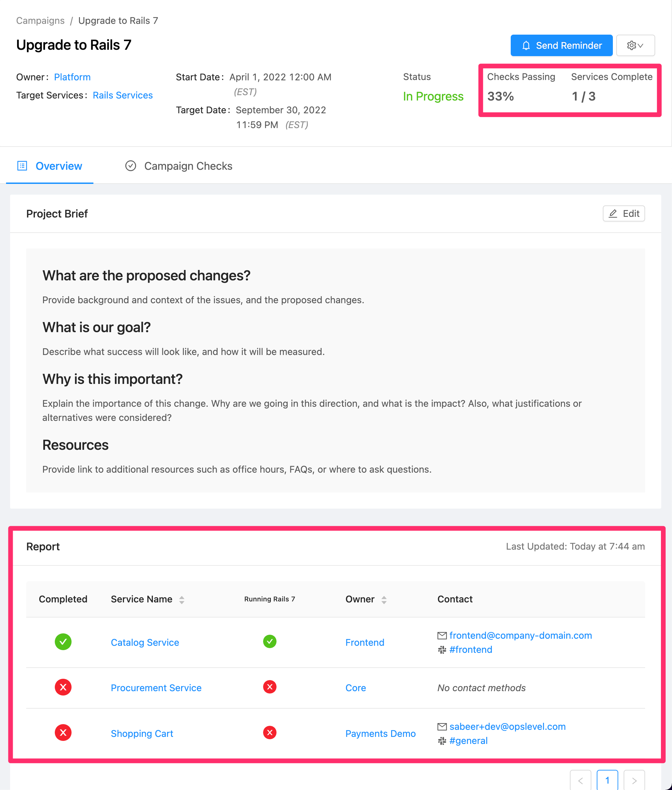
Task: Click the envelope icon for sabeer email
Action: pos(442,726)
